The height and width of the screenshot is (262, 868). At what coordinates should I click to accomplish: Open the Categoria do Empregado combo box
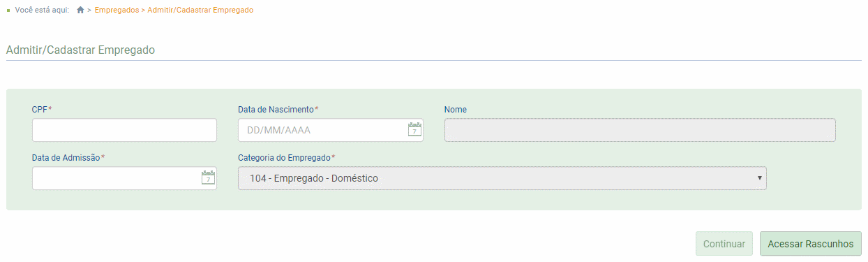(x=502, y=178)
